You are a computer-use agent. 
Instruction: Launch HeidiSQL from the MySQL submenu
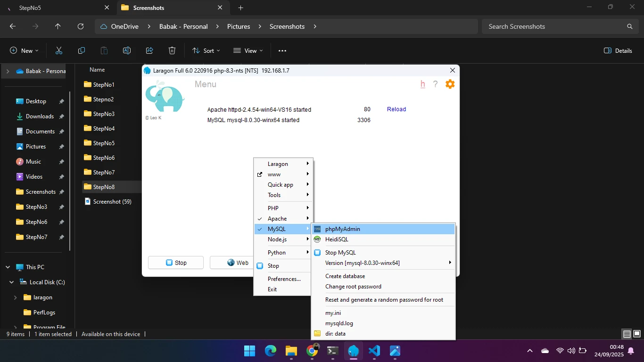tap(337, 239)
